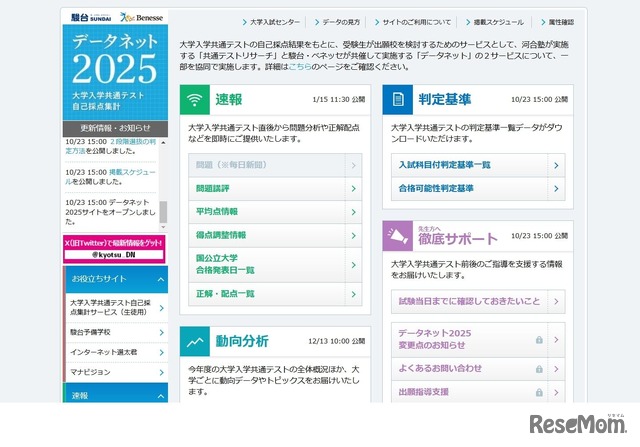
Task: Click the Benesse logo
Action: [x=141, y=18]
